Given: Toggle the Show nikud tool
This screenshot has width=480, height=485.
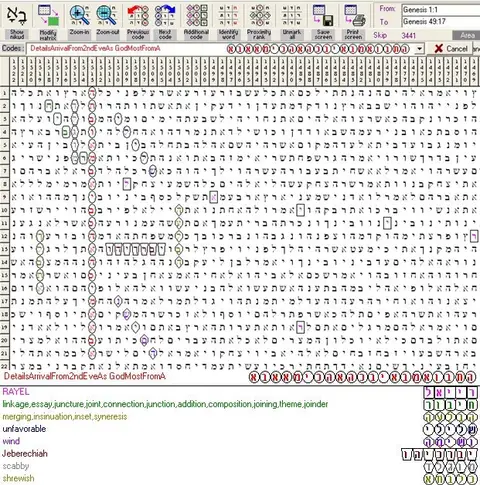Looking at the screenshot, I should 17,21.
